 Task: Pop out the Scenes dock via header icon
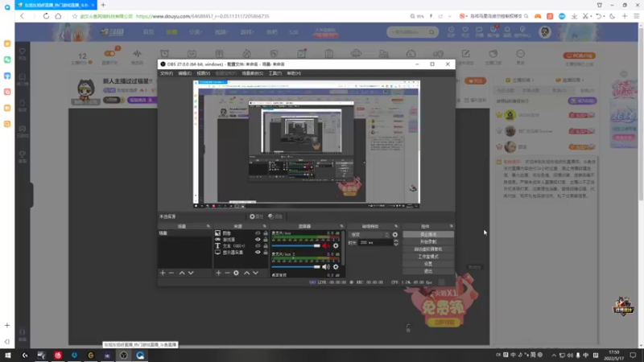[x=208, y=226]
